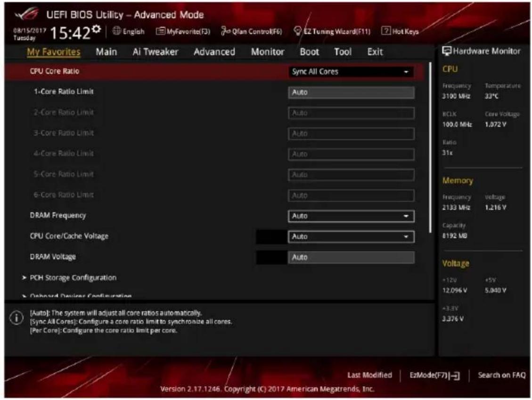Click the settings gear next to clock

point(97,29)
